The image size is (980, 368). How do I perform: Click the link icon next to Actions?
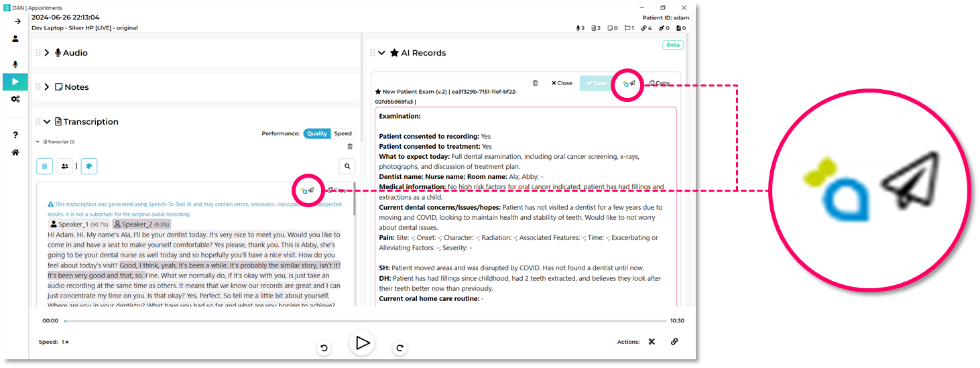click(x=674, y=342)
